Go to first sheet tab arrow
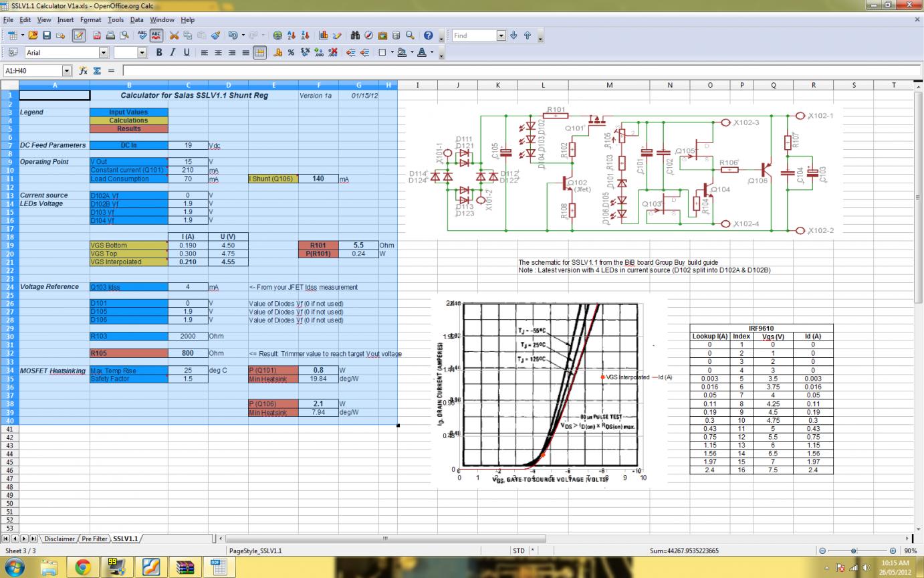This screenshot has width=924, height=578. click(x=7, y=539)
